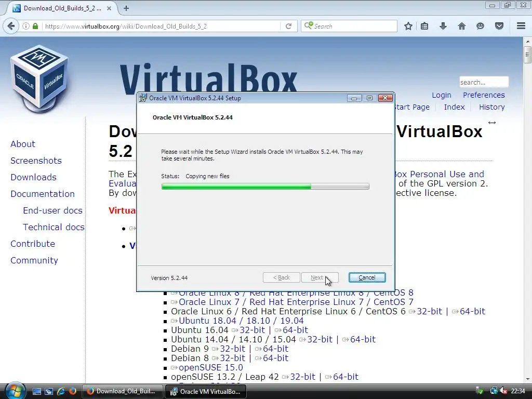
Task: Switch to Download_Old_Buil... taskbar item
Action: 122,391
